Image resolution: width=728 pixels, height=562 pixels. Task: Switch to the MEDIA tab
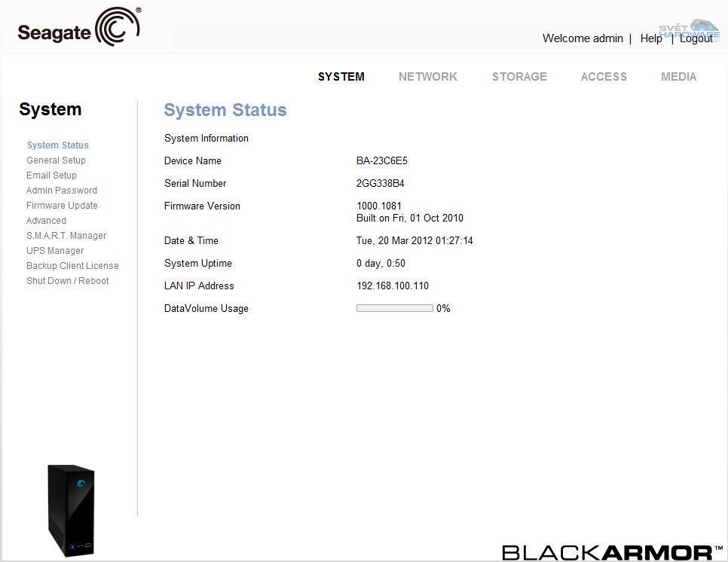(678, 76)
